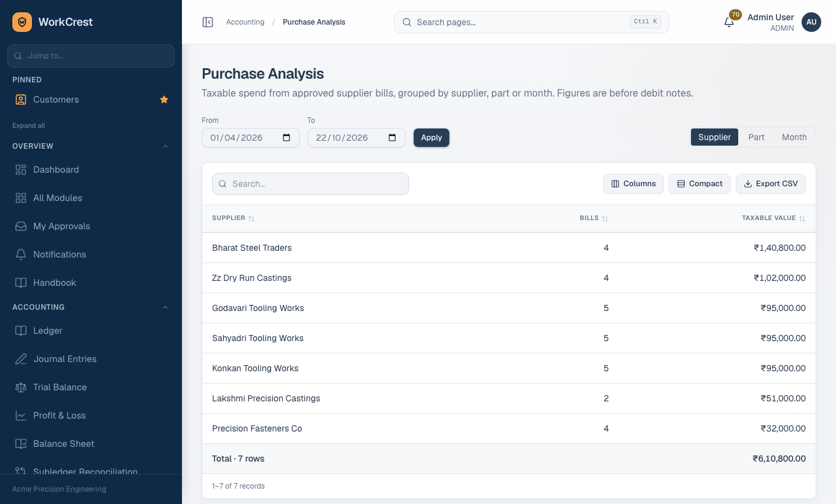This screenshot has width=836, height=504.
Task: Switch grouping to Month
Action: (794, 137)
